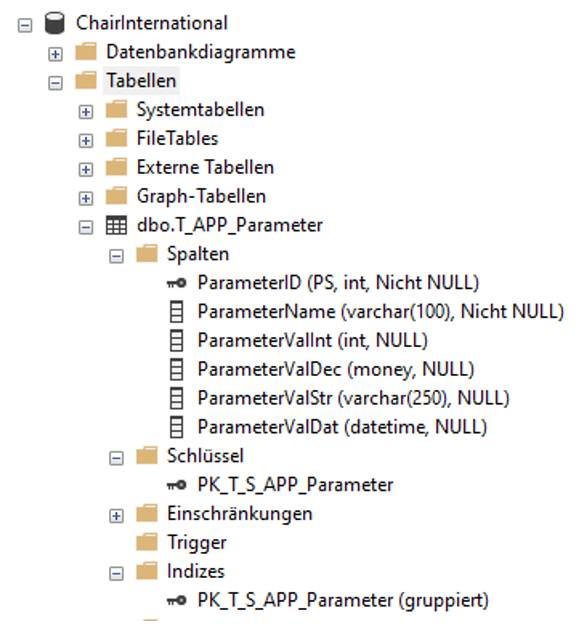Viewport: 579px width, 631px height.
Task: Select the ParameterValStr column entry
Action: pyautogui.click(x=353, y=398)
